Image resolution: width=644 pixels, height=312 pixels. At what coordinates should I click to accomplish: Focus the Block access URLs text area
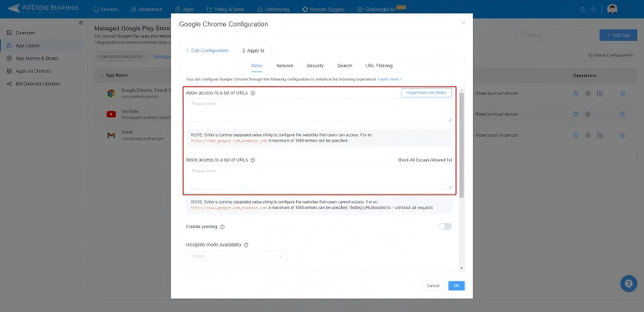(x=319, y=177)
